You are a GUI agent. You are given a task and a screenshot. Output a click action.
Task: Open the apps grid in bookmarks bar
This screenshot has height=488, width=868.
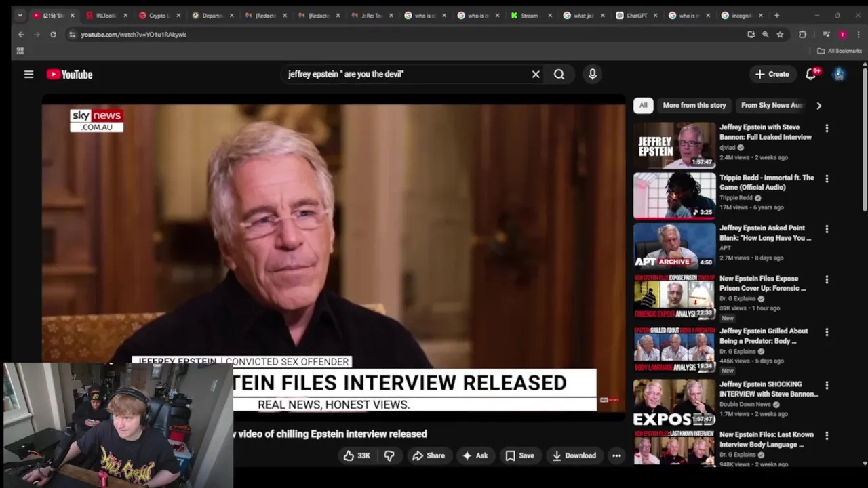click(20, 51)
